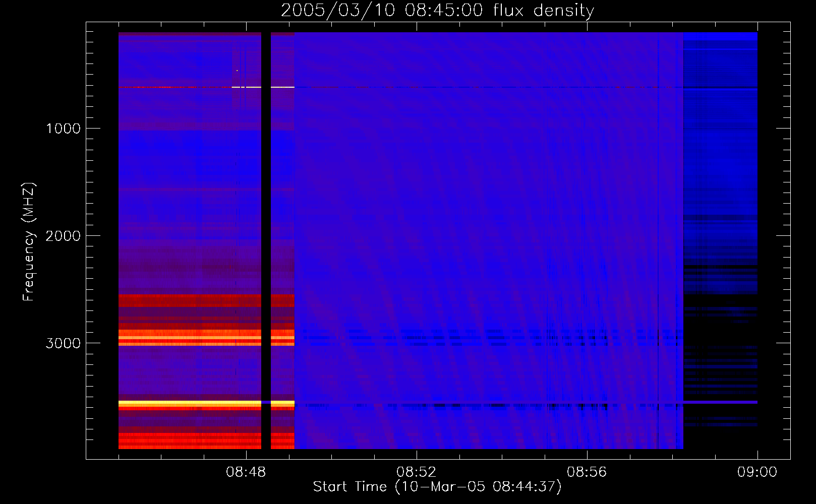Screen dimensions: 816x504
Task: Click the black data gap after 08:48
Action: (266, 240)
